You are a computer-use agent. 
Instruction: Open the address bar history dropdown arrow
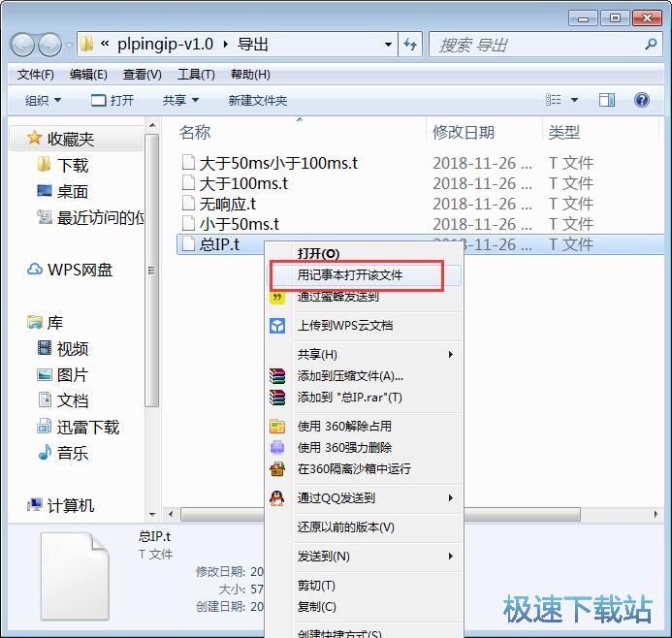tap(388, 45)
